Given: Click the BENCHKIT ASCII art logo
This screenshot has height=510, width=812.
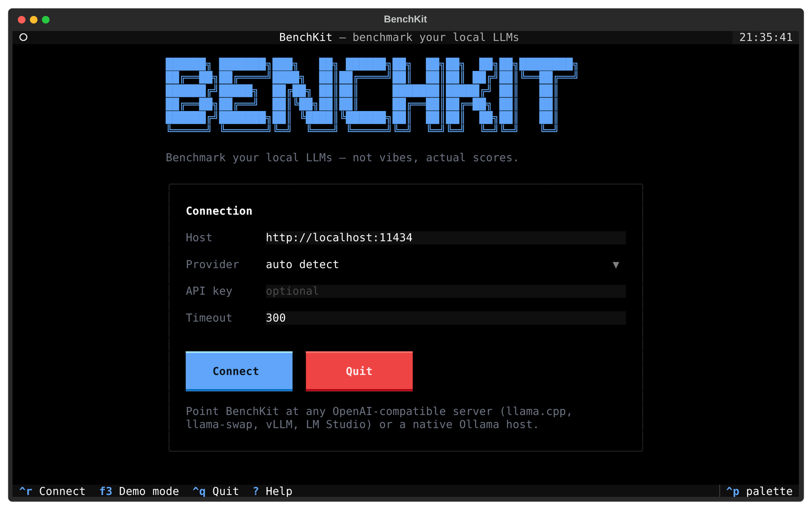Looking at the screenshot, I should [371, 95].
